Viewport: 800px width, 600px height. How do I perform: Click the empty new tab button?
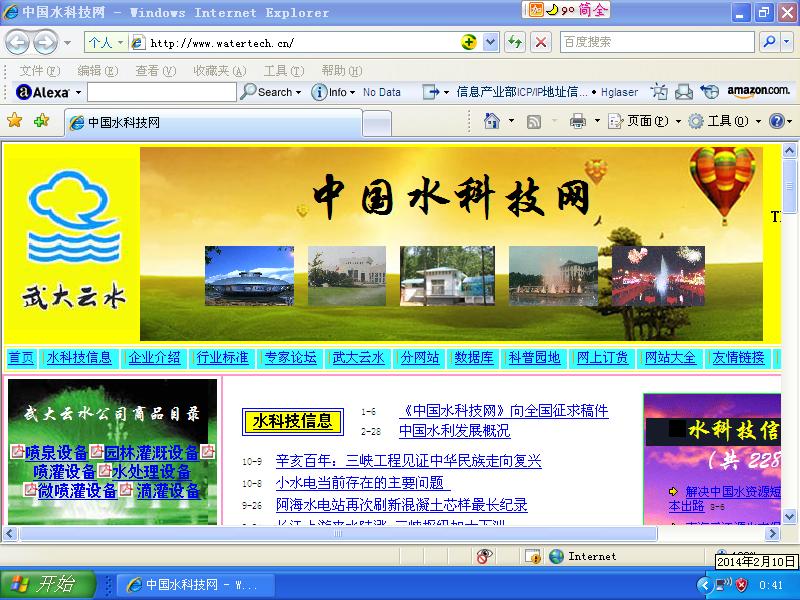(377, 123)
